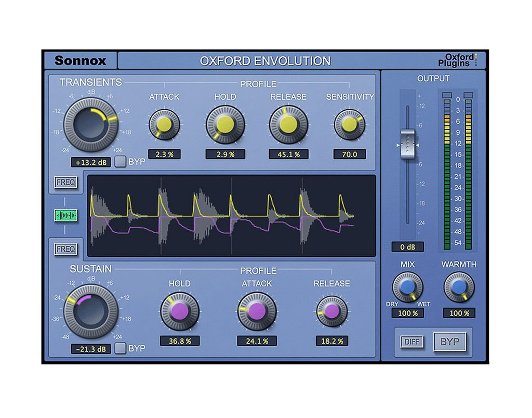Click the Sensitivity knob

[350, 125]
